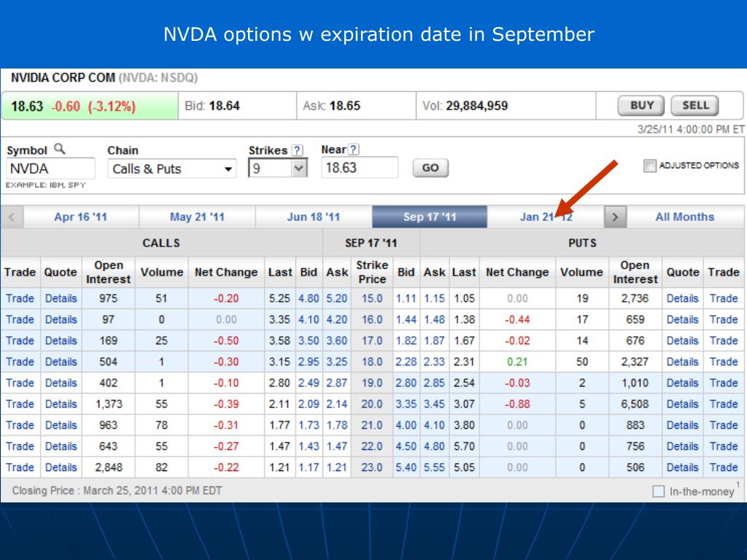Click the BUY button
The height and width of the screenshot is (560, 747).
pyautogui.click(x=641, y=105)
